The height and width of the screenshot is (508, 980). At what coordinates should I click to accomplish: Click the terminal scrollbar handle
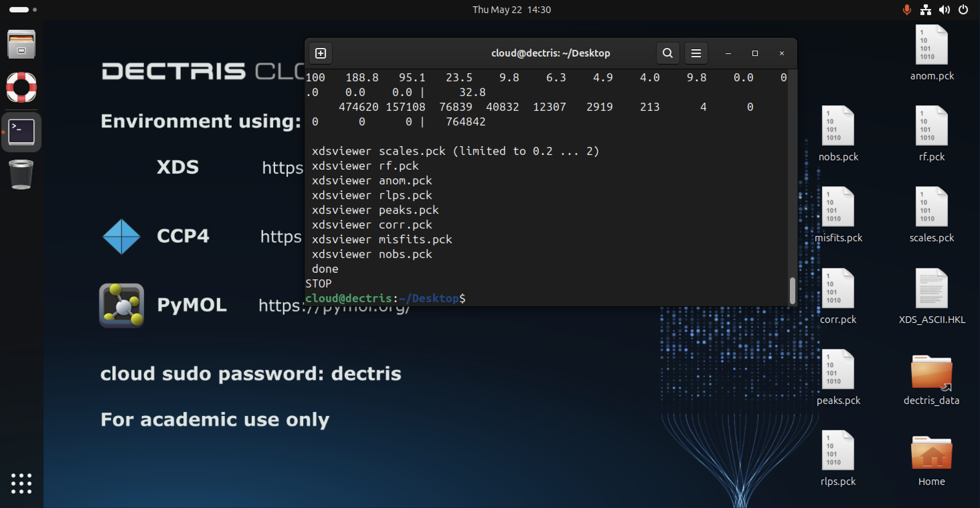tap(793, 291)
